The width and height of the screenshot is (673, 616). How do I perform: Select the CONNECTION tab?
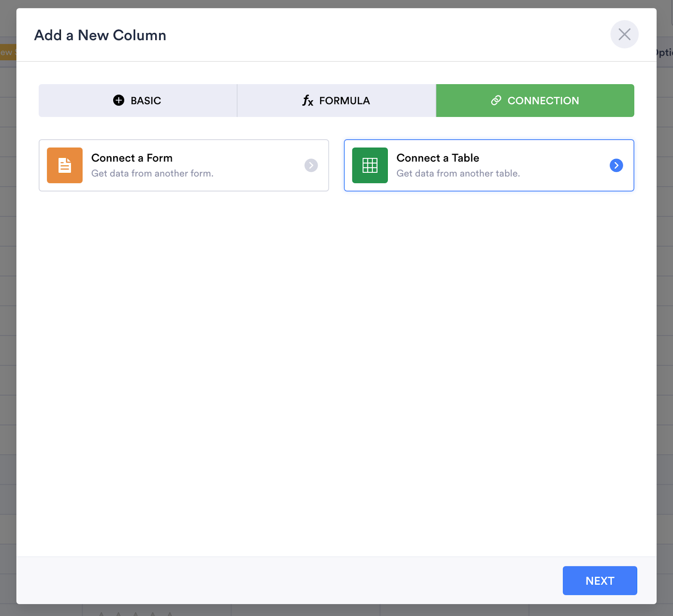535,101
